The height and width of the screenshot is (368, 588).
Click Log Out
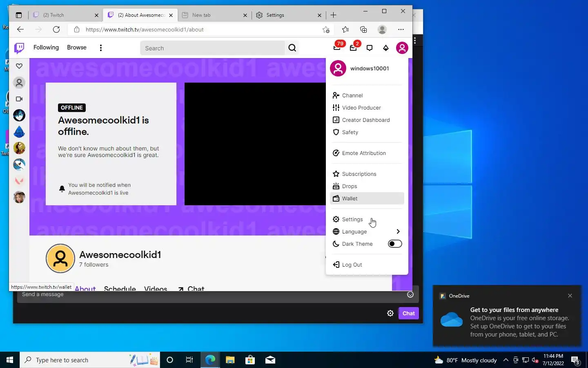[367, 265]
